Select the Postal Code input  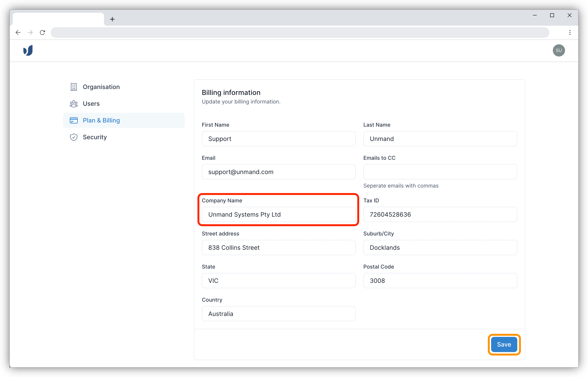(440, 281)
